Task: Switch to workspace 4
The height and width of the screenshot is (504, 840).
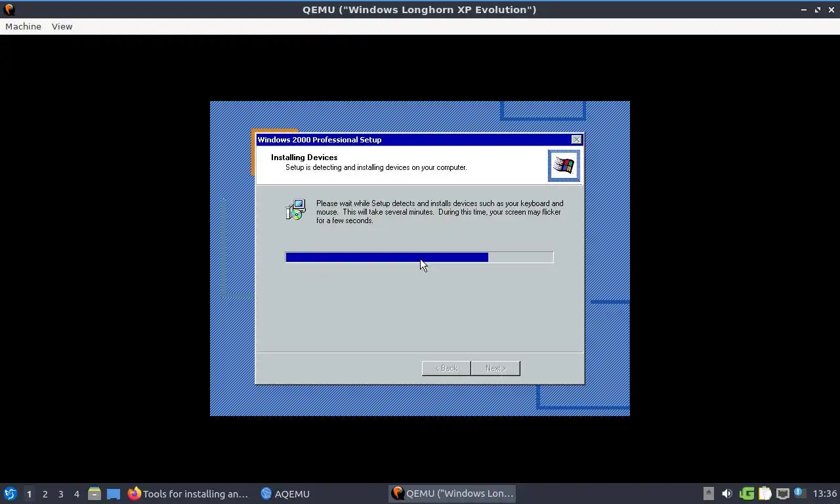Action: [x=76, y=493]
